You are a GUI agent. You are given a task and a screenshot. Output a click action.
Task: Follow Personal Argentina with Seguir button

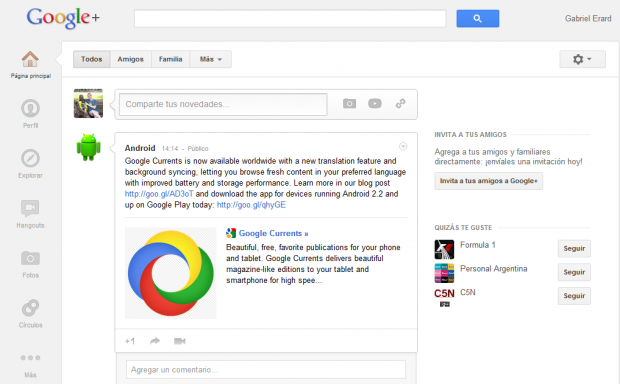574,272
